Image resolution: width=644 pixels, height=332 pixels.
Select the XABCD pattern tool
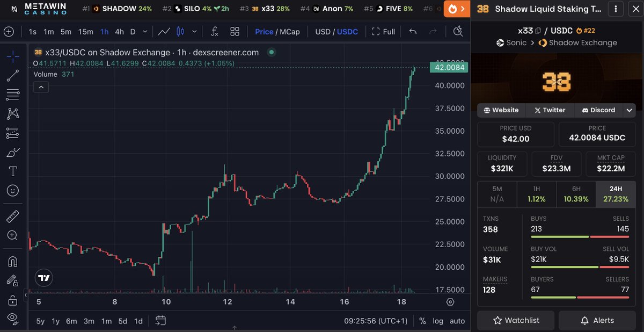pyautogui.click(x=13, y=114)
